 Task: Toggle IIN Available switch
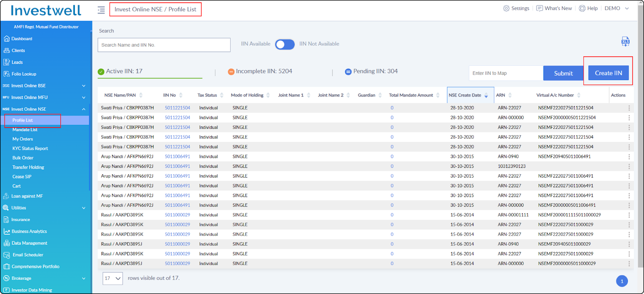(285, 44)
